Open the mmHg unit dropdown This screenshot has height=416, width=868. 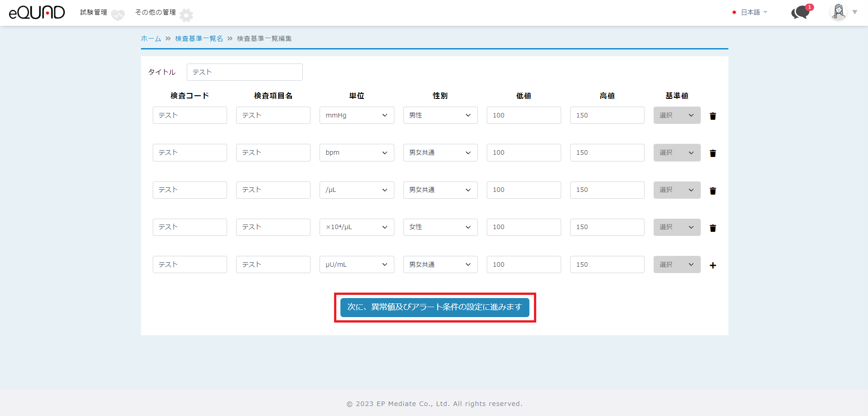point(356,115)
